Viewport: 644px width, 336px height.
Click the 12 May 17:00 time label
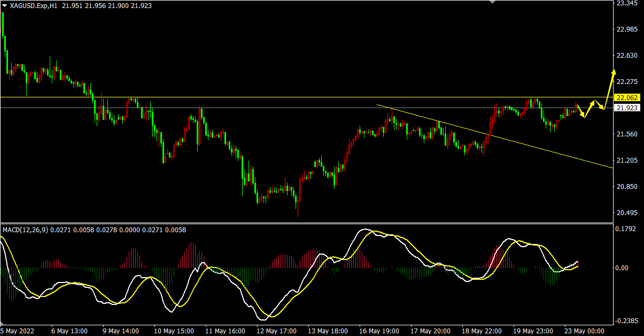tap(276, 331)
